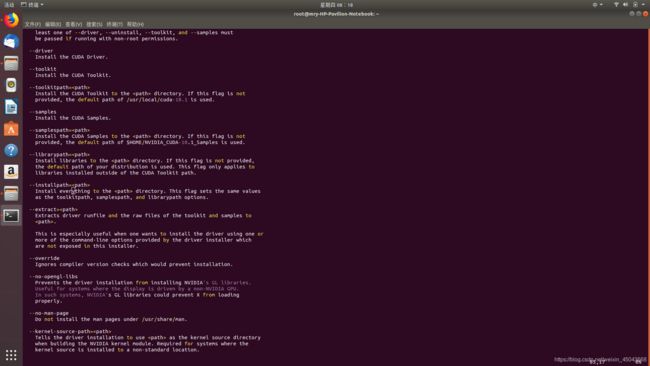Open the volume speaker indicator
The height and width of the screenshot is (366, 650).
(626, 5)
